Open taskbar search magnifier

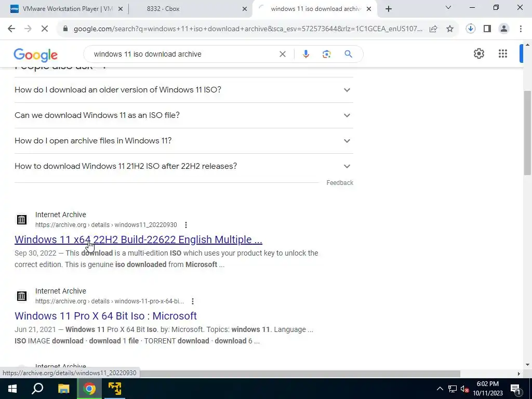pyautogui.click(x=37, y=389)
